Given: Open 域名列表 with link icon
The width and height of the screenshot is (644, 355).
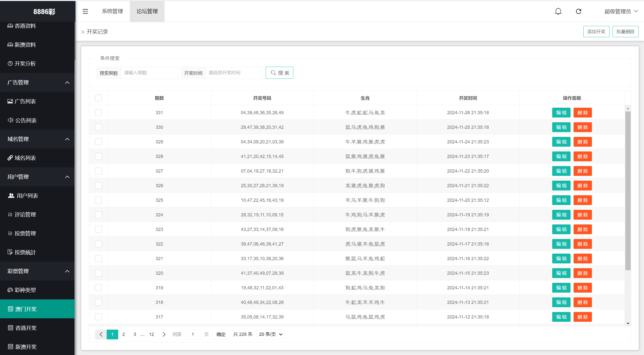Looking at the screenshot, I should [x=25, y=158].
